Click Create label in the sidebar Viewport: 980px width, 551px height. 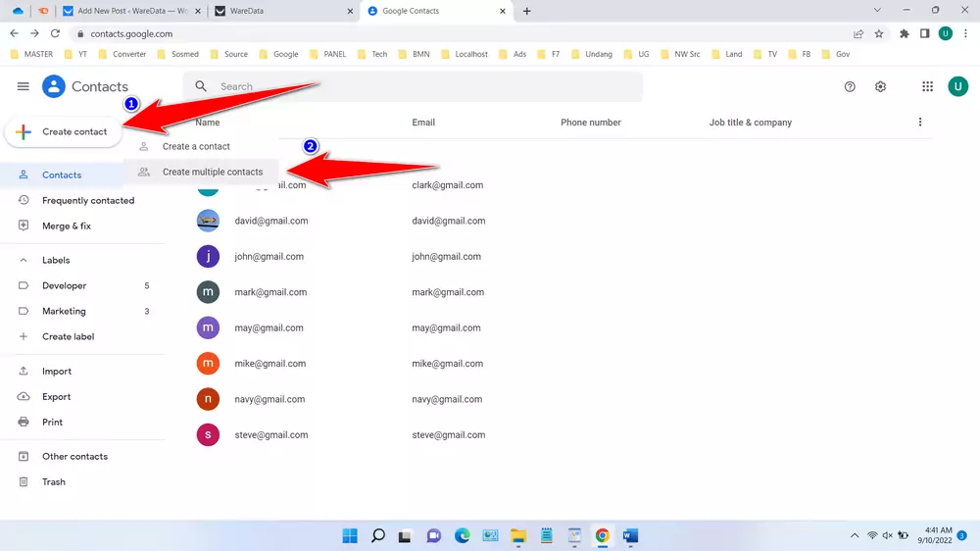point(68,336)
